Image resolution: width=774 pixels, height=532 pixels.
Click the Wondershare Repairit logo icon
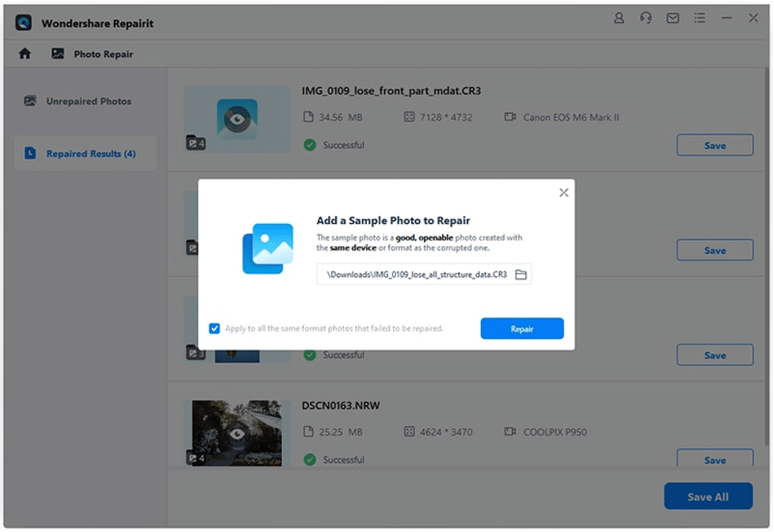pos(24,22)
